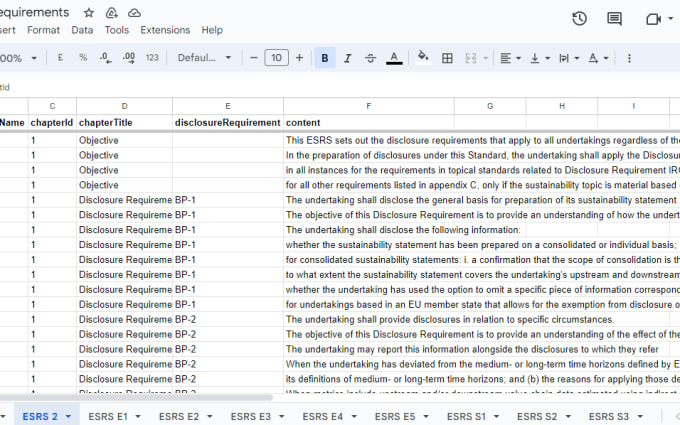Click the merge cells icon

471,58
